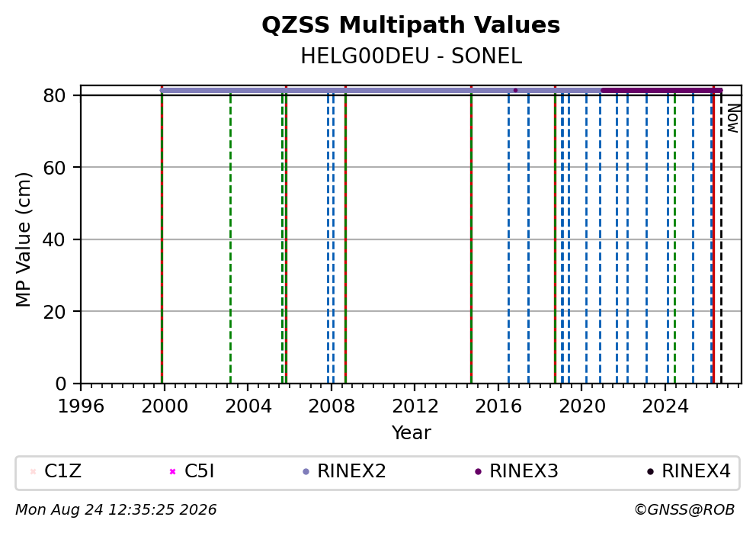Click the 80 y-axis tick label

(x=54, y=96)
